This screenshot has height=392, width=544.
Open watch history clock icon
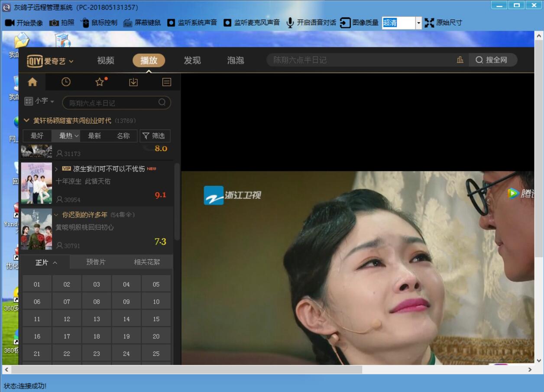66,82
